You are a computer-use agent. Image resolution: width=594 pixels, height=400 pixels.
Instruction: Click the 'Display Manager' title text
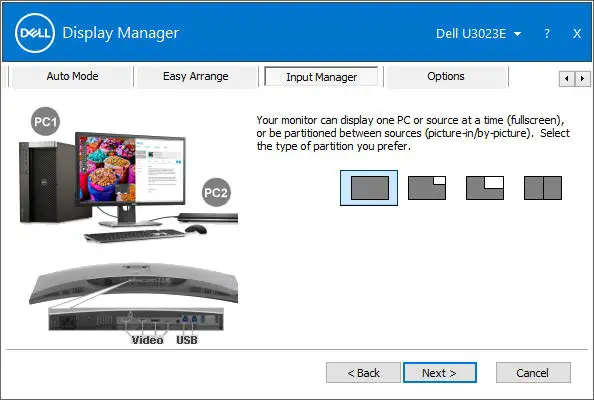tap(120, 33)
